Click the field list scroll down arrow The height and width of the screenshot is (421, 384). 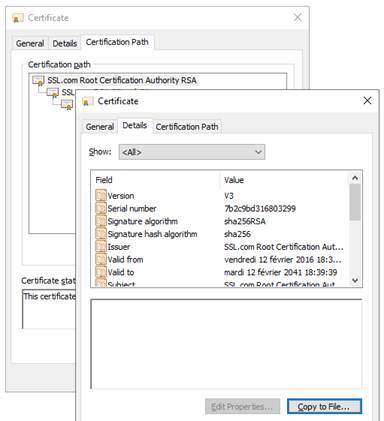pyautogui.click(x=355, y=280)
